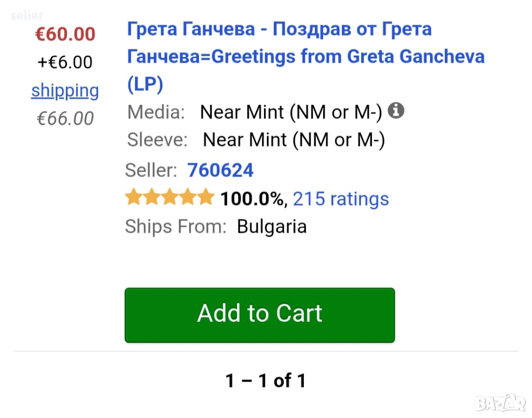Image resolution: width=532 pixels, height=418 pixels.
Task: Click the '1 – 1 of 1' pagination text
Action: 265,381
